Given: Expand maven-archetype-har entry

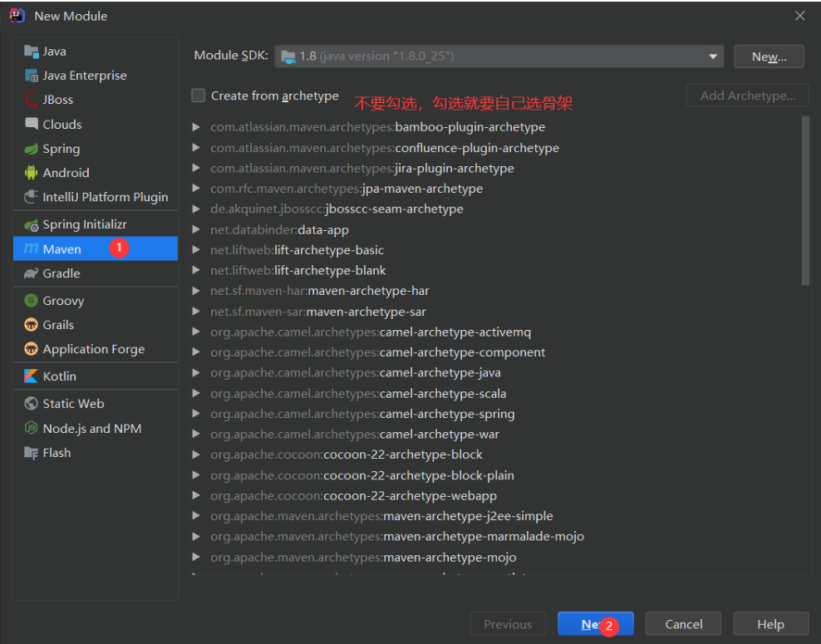Looking at the screenshot, I should pyautogui.click(x=196, y=291).
